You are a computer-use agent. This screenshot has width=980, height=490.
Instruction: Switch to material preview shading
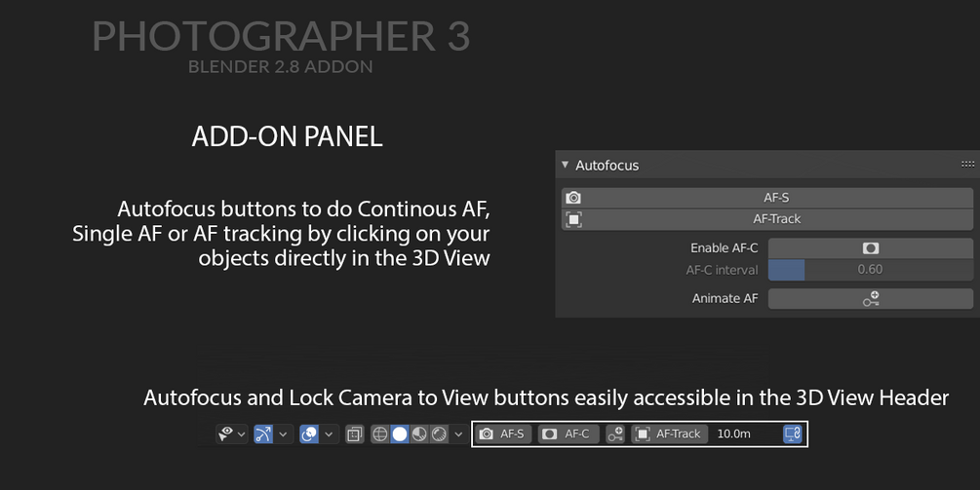click(x=419, y=433)
